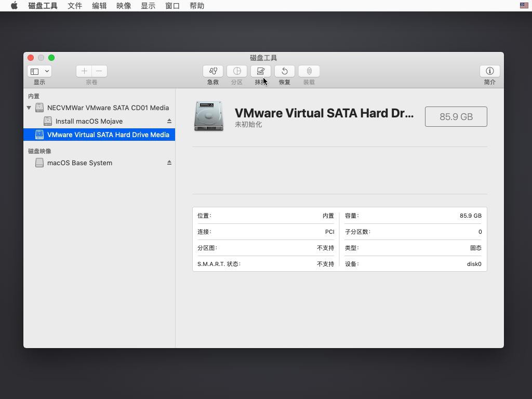
Task: Click the VMware Virtual SATA Hard Dr... title
Action: click(x=324, y=113)
